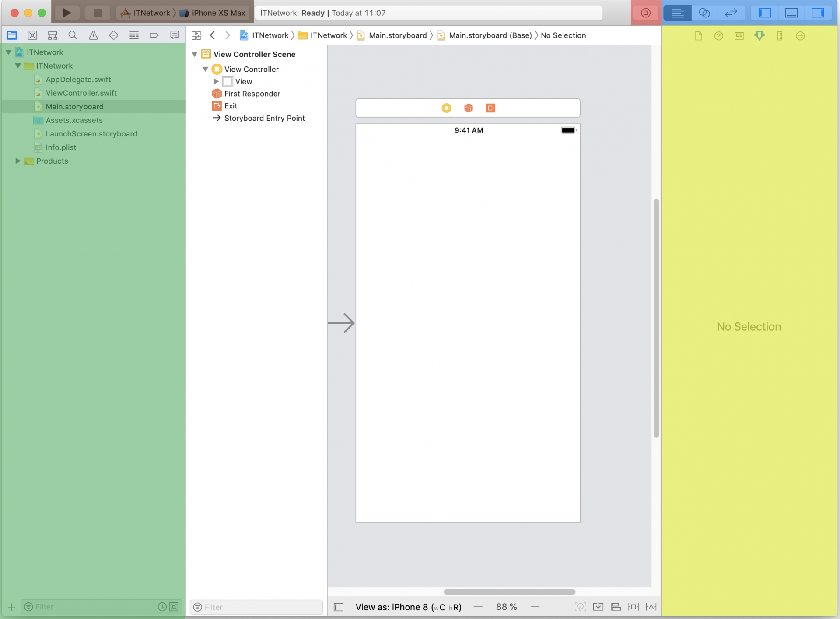Collapse the View Controller outline item
Viewport: 840px width, 619px height.
tap(205, 69)
